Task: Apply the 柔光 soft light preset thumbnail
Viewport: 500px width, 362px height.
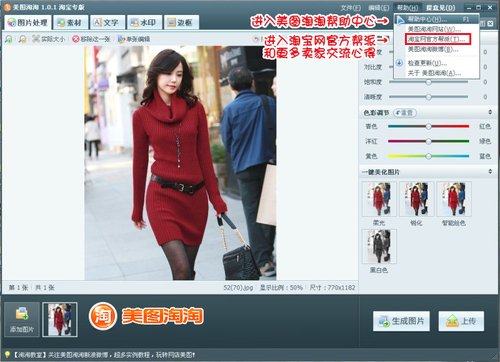Action: [379, 199]
